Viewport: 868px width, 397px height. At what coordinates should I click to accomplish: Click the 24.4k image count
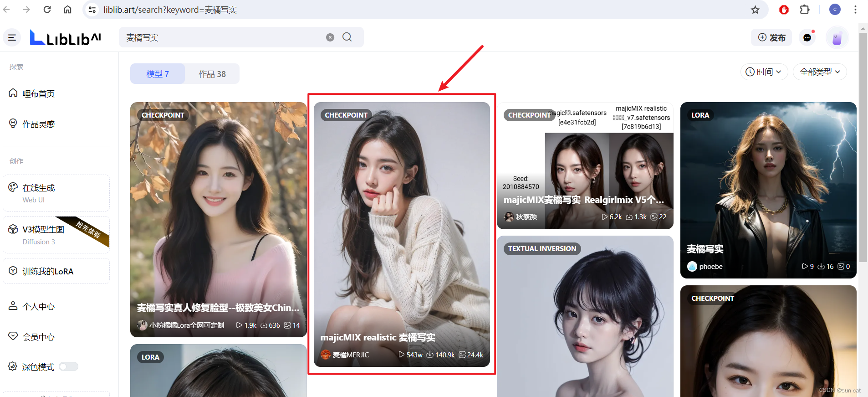pyautogui.click(x=471, y=355)
